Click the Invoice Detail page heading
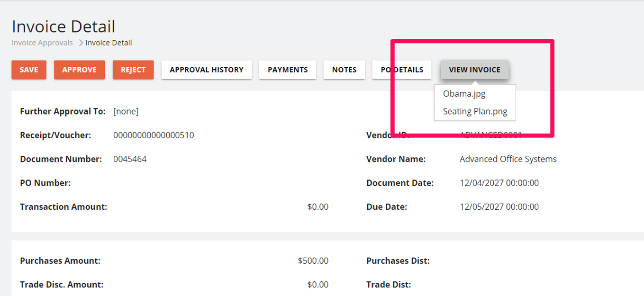Image resolution: width=644 pixels, height=296 pixels. coord(63,27)
